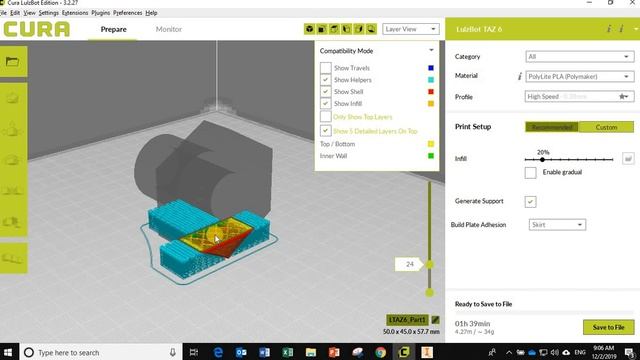This screenshot has height=360, width=640.
Task: Click the fifth view cube icon, left of the magnifier icon
Action: click(359, 29)
